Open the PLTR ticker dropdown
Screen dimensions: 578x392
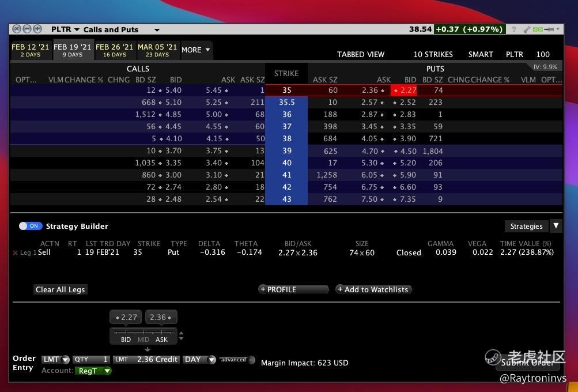(x=77, y=29)
